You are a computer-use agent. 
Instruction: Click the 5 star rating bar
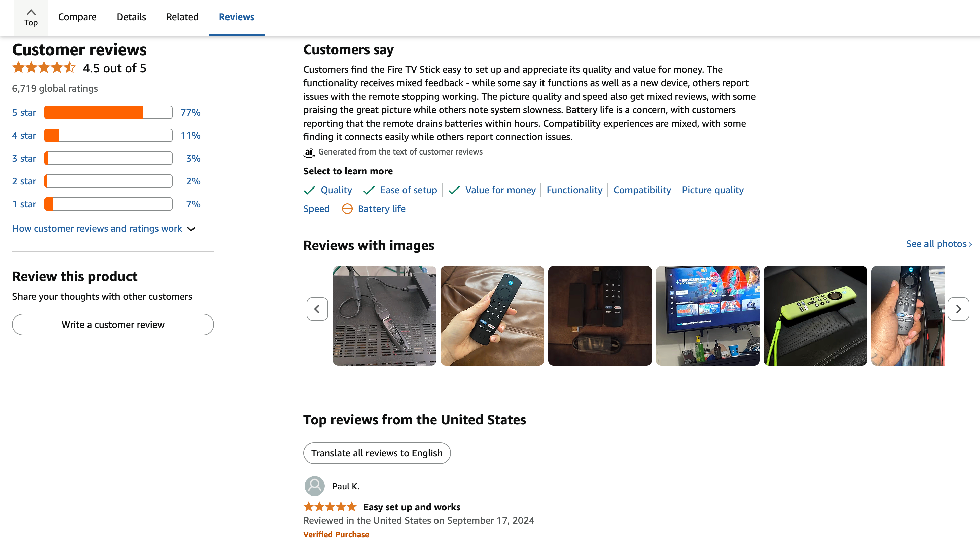pos(108,112)
